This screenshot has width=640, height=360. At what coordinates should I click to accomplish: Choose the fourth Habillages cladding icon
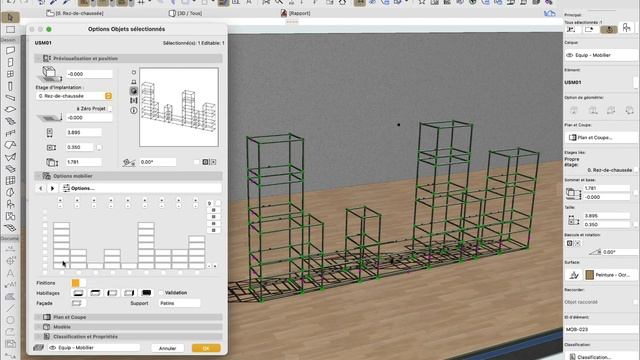129,293
